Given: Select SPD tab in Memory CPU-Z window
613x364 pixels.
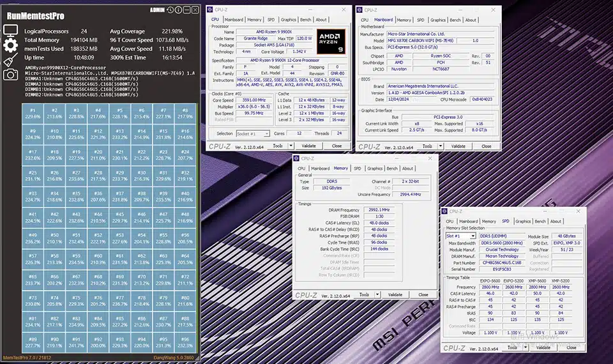Looking at the screenshot, I should tap(358, 169).
